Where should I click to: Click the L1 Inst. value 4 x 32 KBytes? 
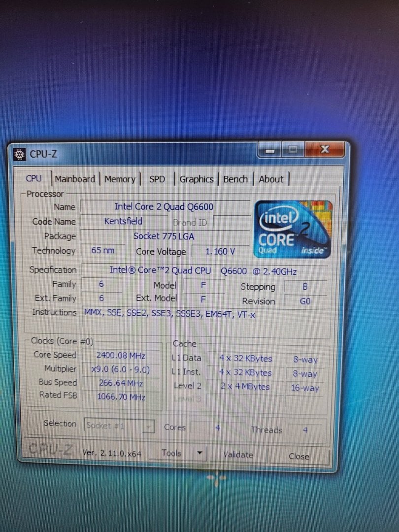coord(246,372)
